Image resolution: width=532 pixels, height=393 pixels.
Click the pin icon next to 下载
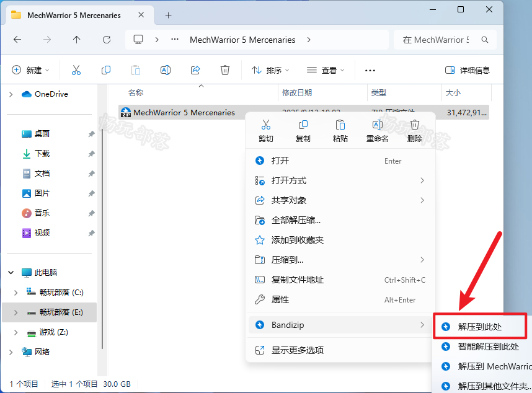(91, 154)
